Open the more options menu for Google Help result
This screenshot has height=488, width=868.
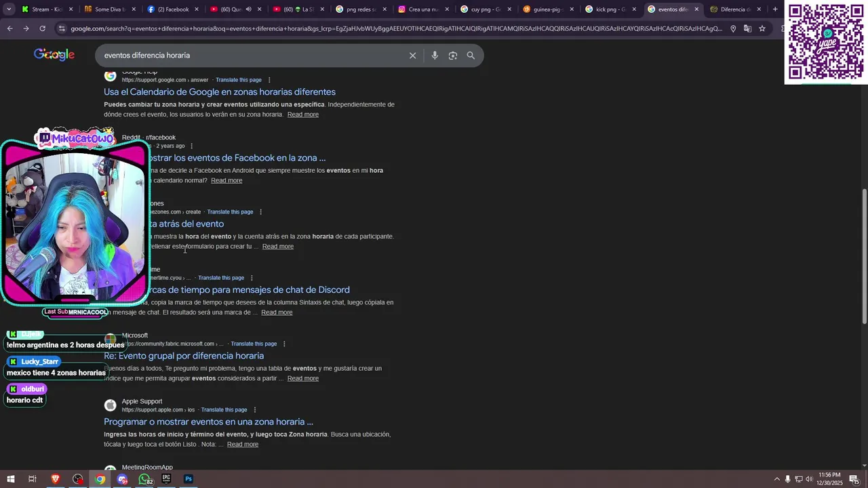coord(269,80)
